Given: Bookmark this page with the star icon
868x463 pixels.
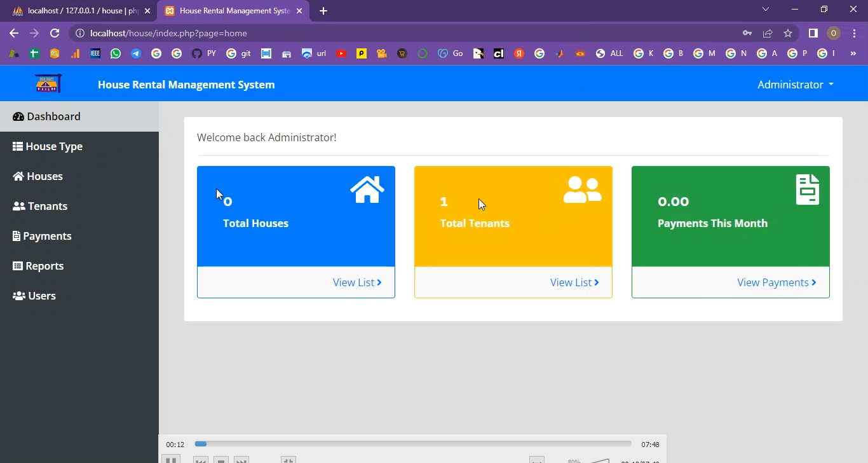Looking at the screenshot, I should click(788, 33).
